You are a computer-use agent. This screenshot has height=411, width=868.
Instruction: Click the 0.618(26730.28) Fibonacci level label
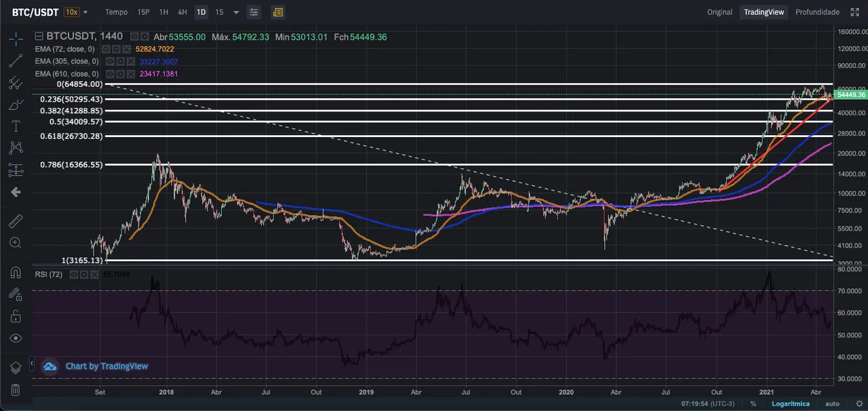tap(71, 136)
